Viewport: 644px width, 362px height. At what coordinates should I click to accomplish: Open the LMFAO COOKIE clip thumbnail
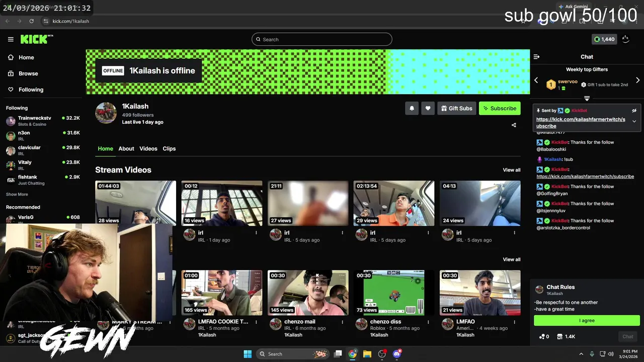(x=222, y=293)
